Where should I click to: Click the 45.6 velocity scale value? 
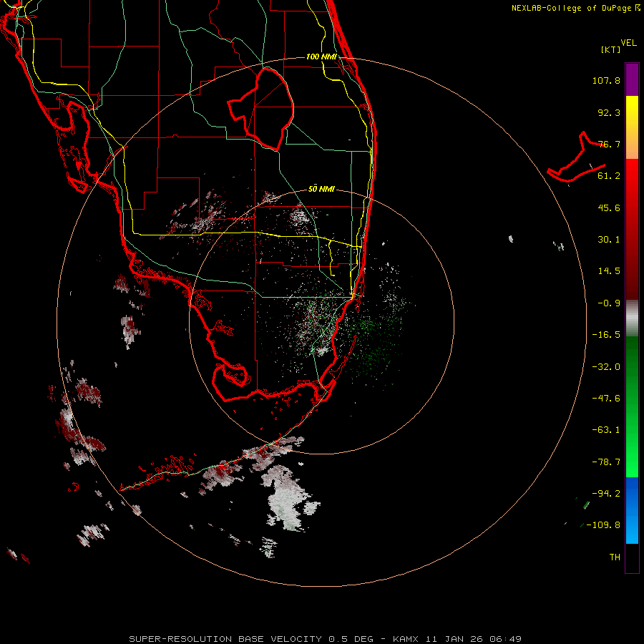pos(609,208)
